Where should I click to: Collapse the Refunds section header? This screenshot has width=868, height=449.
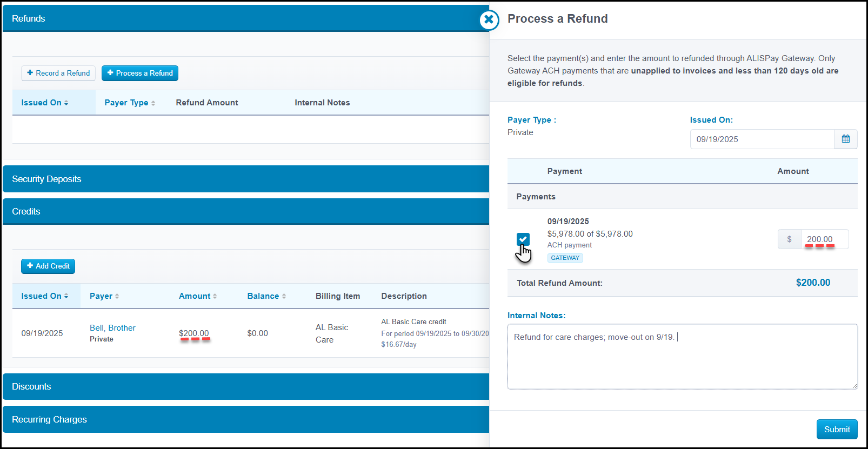[246, 18]
